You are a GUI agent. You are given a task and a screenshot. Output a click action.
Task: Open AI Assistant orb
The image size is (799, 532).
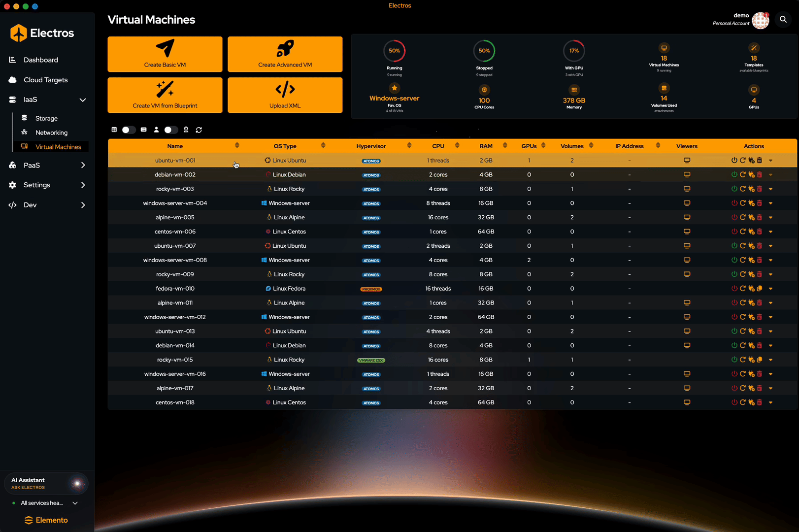point(77,484)
